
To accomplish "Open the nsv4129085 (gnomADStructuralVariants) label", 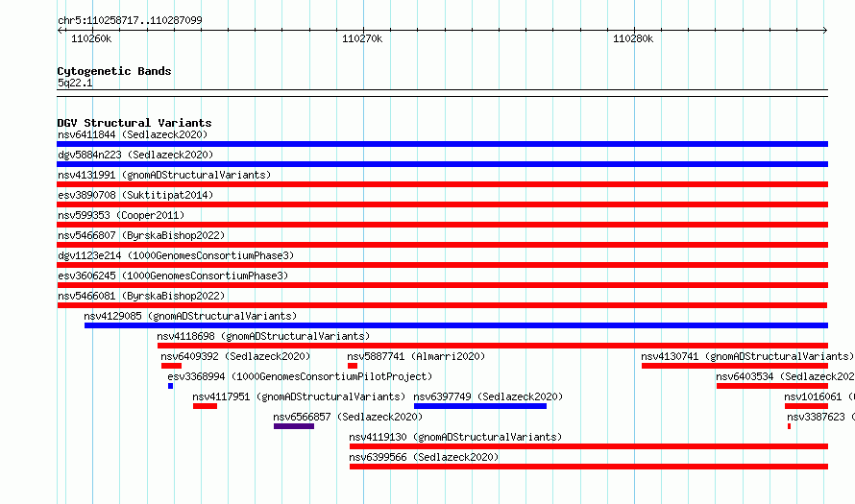I will pyautogui.click(x=190, y=316).
